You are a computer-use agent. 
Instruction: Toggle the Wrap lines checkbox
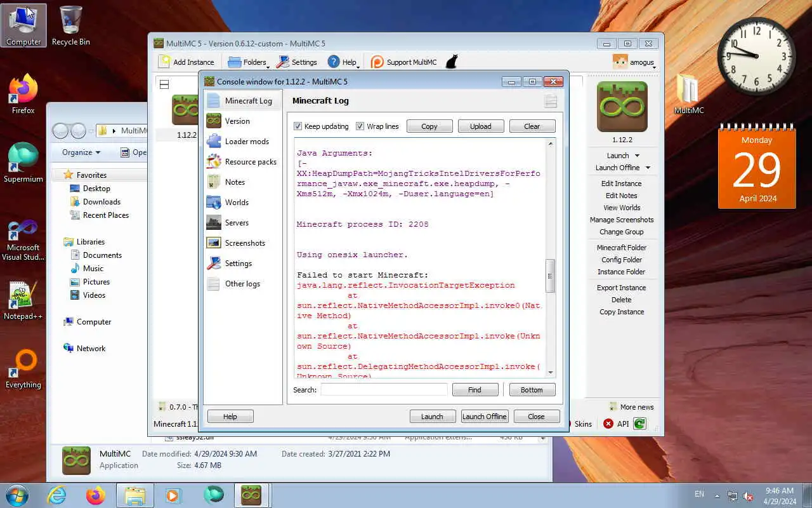click(x=360, y=126)
